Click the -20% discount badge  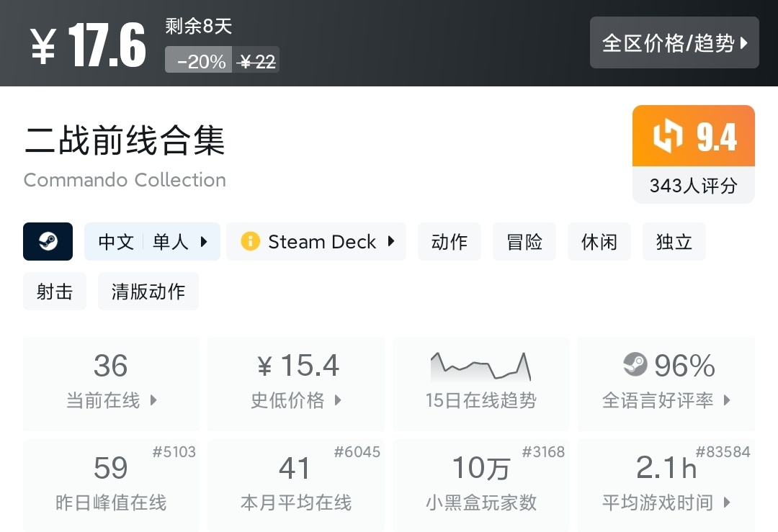click(201, 62)
